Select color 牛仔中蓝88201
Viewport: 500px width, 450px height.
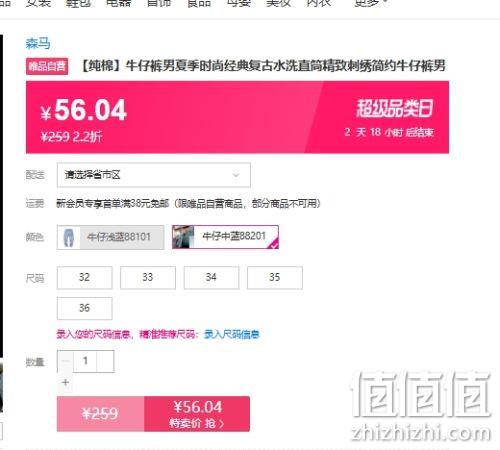click(x=225, y=237)
